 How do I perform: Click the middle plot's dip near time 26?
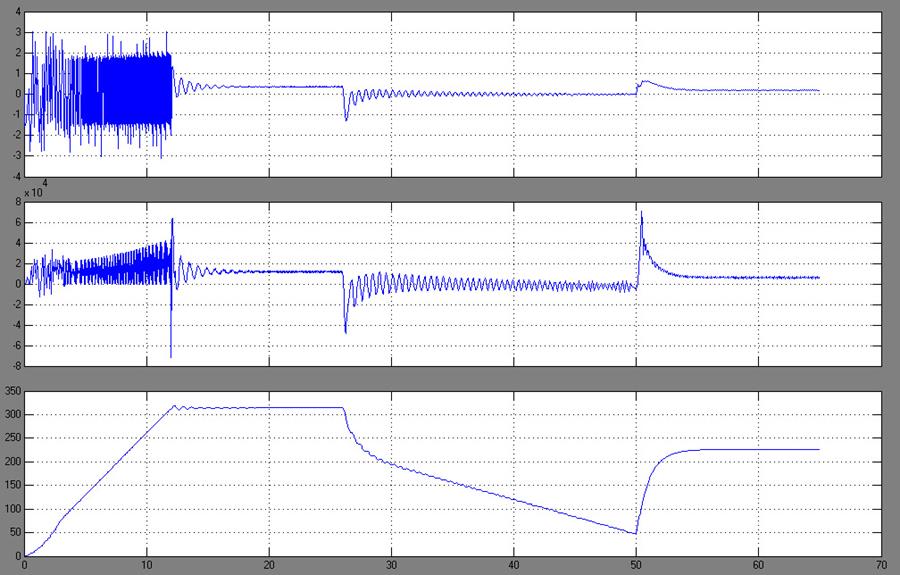(x=345, y=331)
